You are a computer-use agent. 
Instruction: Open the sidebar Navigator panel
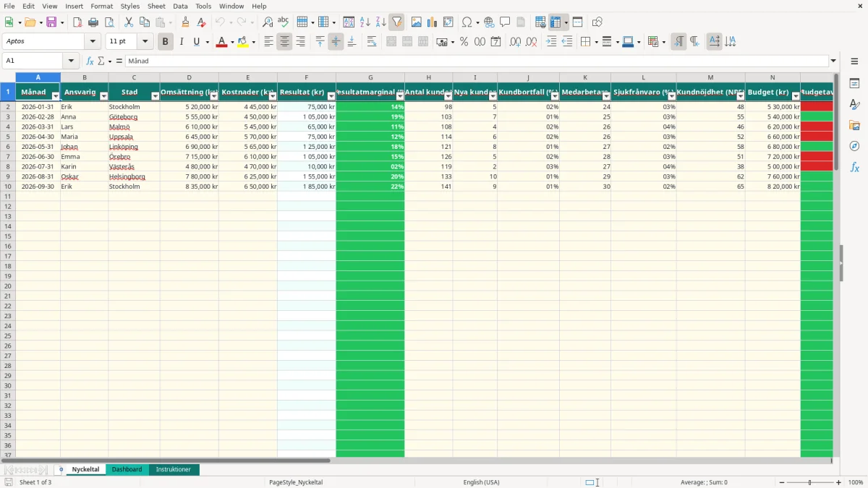(854, 146)
